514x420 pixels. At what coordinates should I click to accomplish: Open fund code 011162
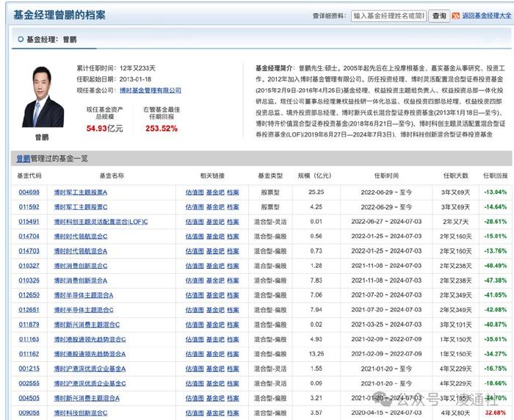point(29,354)
